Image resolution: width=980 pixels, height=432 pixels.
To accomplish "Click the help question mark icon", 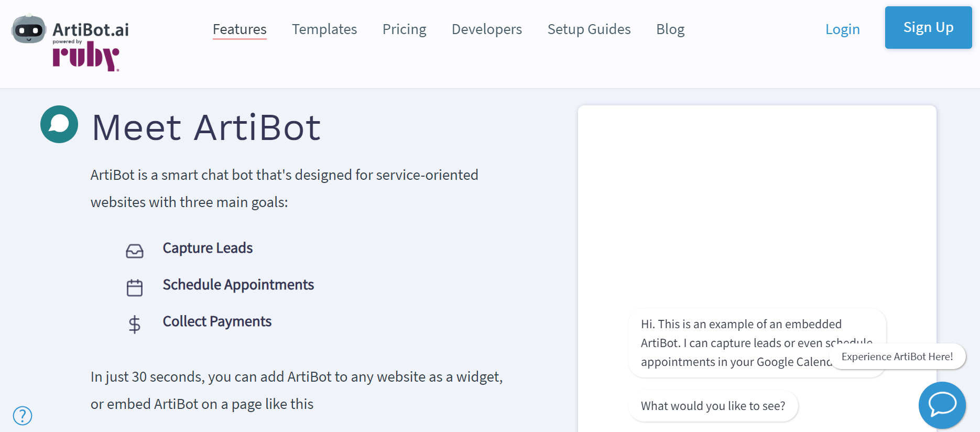I will click(x=23, y=416).
